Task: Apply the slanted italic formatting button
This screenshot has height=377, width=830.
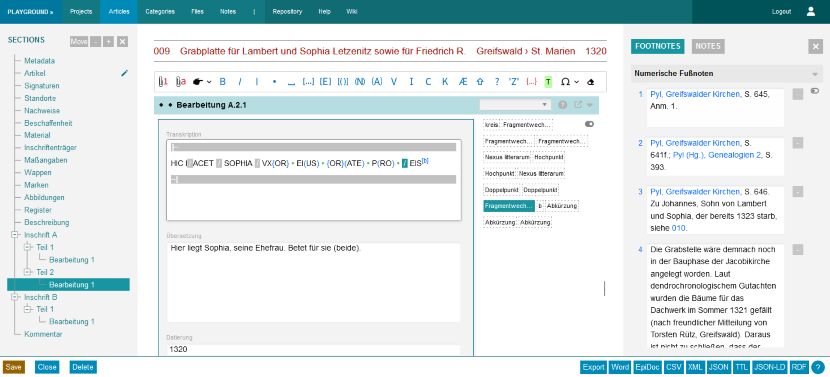Action: click(239, 82)
